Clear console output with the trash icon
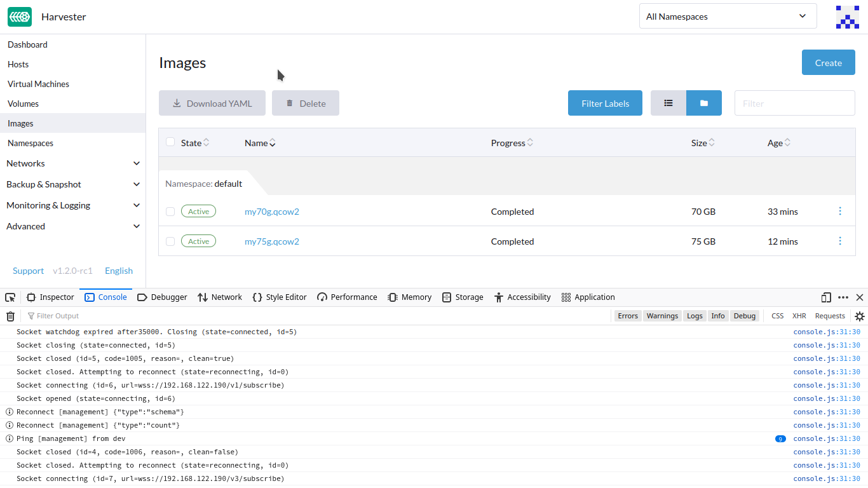This screenshot has height=488, width=868. [x=10, y=316]
